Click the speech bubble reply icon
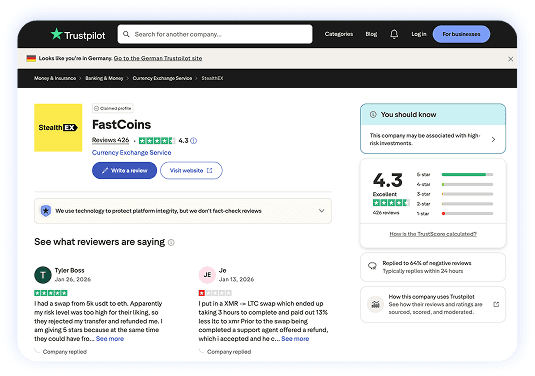 click(372, 266)
